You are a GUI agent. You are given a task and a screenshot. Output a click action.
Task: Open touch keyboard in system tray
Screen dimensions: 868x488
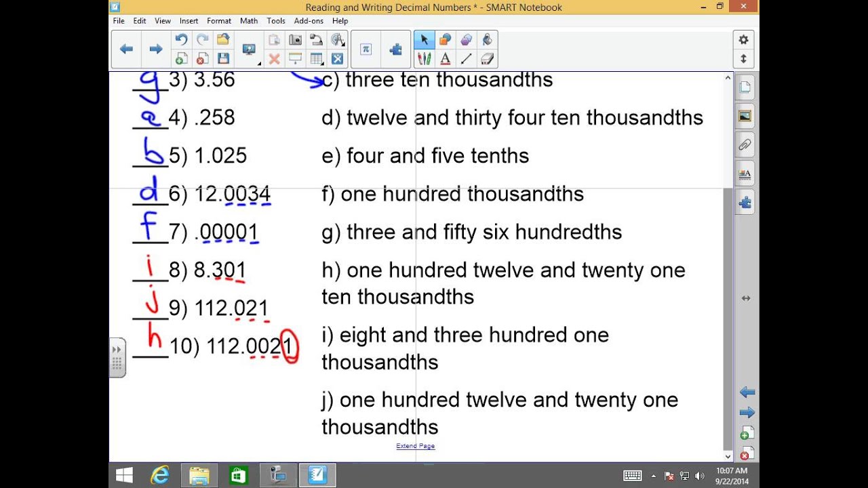[632, 476]
